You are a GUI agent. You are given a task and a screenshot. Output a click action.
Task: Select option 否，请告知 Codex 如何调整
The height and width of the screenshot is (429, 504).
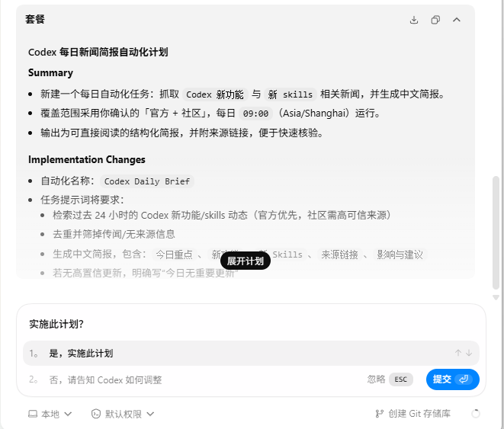tap(105, 380)
